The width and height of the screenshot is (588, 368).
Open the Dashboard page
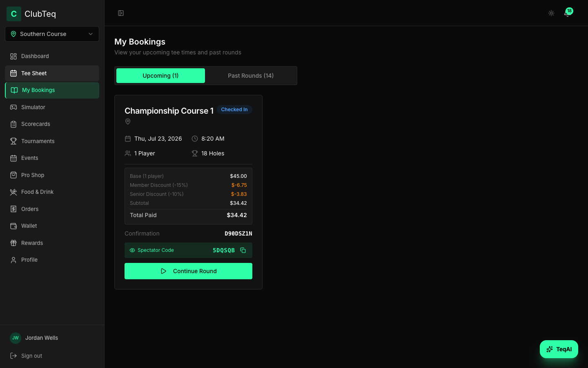tap(52, 56)
